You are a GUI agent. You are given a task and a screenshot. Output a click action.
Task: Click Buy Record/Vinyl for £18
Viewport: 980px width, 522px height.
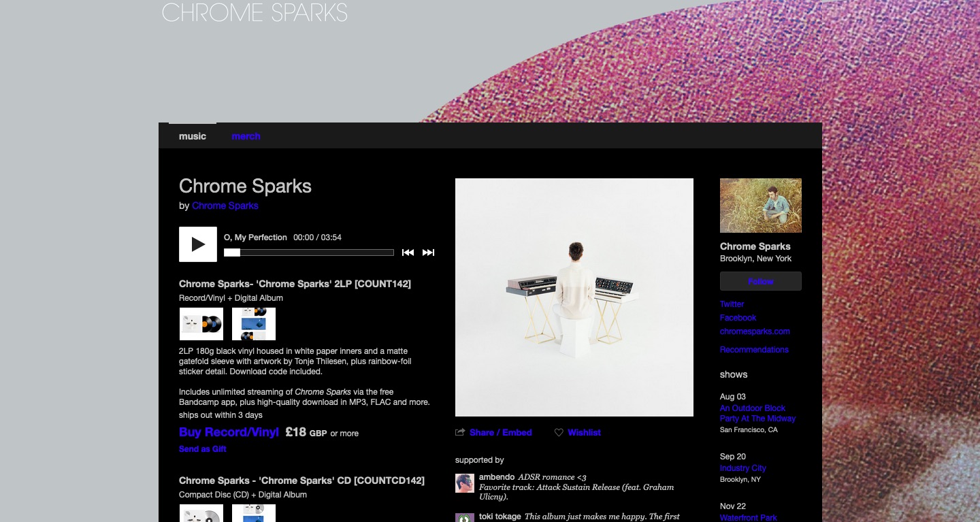point(229,432)
